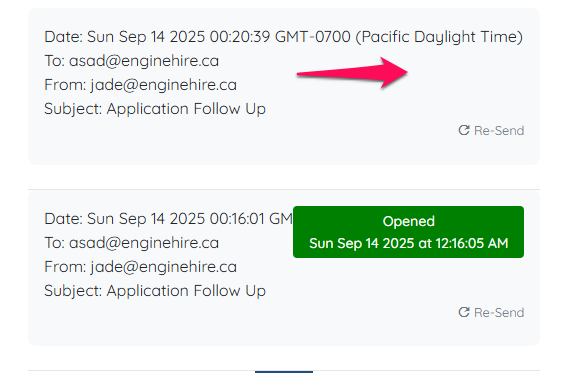Click the Application Follow Up subject in the first email
This screenshot has width=570, height=373.
[x=186, y=109]
